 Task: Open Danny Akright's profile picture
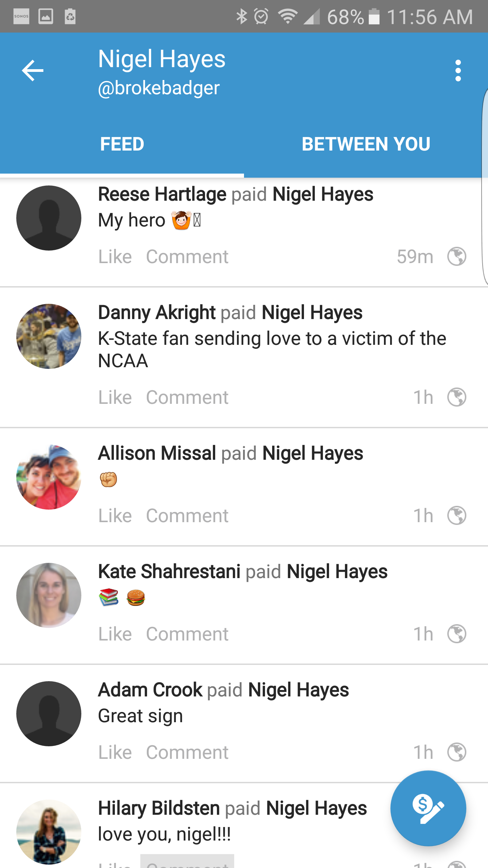point(49,336)
